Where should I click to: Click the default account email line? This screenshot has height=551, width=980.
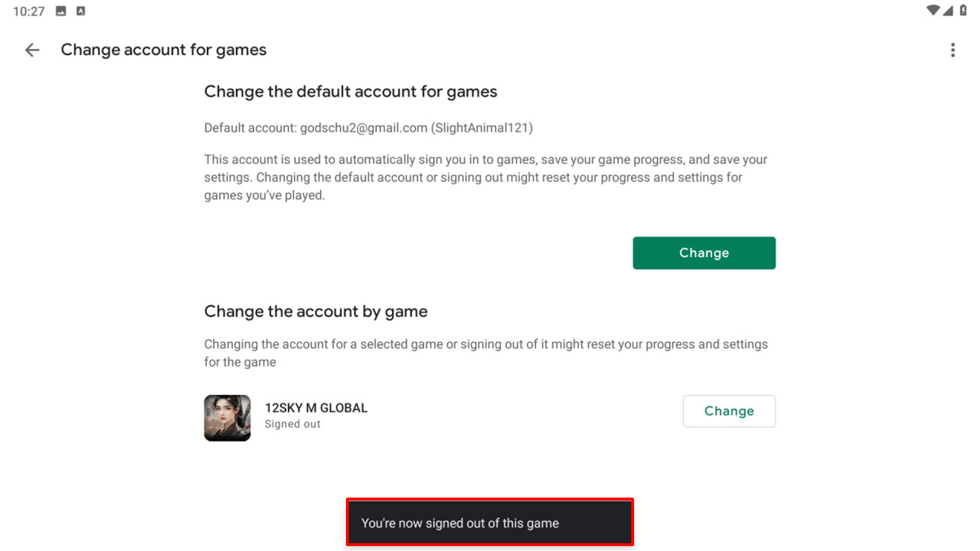368,128
